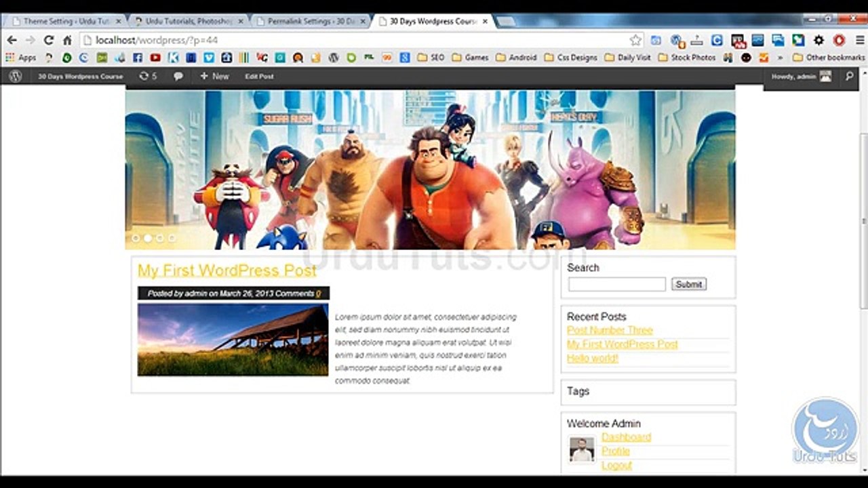Open the + New menu in admin bar

[214, 77]
